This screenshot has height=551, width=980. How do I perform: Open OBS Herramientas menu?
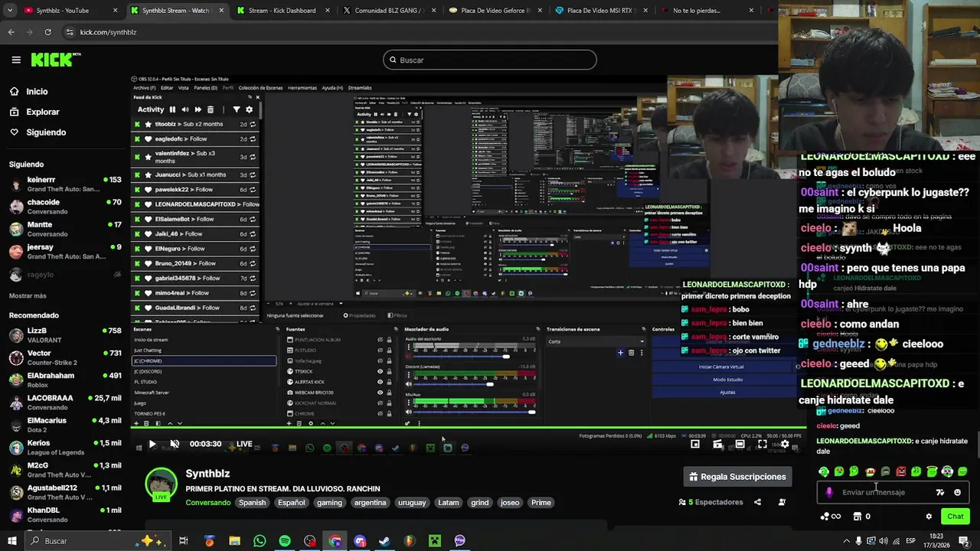(302, 88)
